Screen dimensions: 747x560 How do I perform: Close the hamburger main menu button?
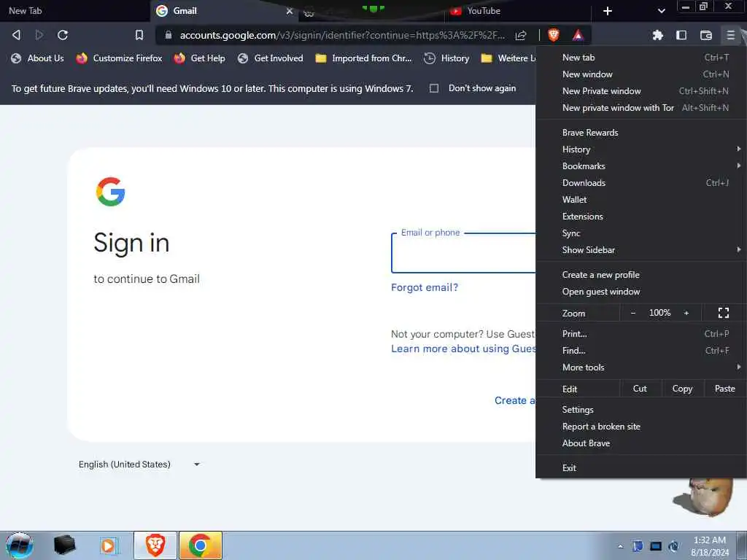tap(730, 35)
